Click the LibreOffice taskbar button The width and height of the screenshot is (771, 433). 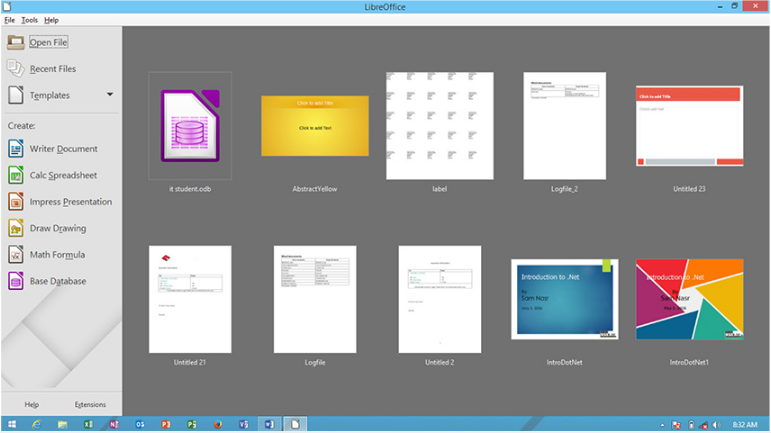[x=295, y=424]
